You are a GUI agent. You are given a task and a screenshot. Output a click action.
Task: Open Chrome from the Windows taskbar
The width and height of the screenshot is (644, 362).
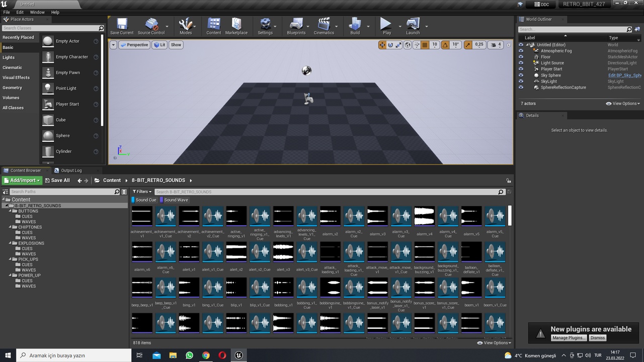pos(206,355)
